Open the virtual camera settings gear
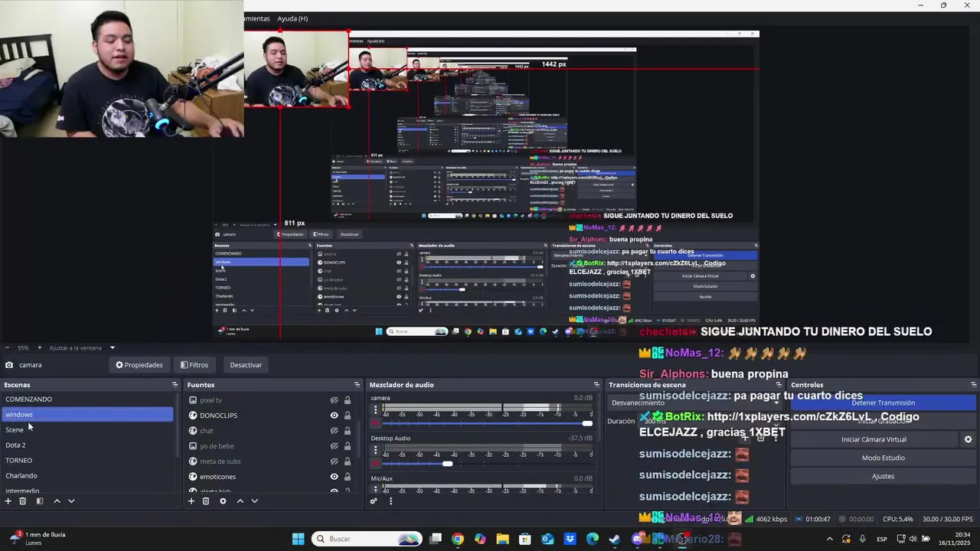 968,439
